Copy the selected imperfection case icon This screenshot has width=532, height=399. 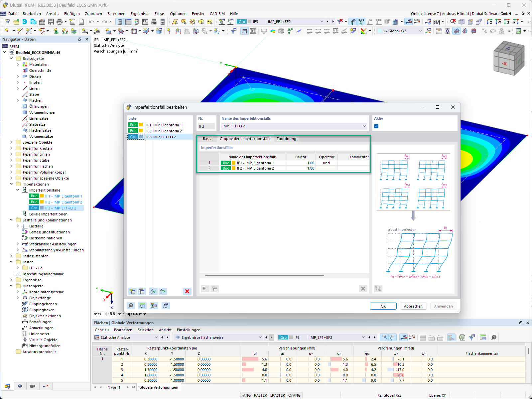(142, 291)
